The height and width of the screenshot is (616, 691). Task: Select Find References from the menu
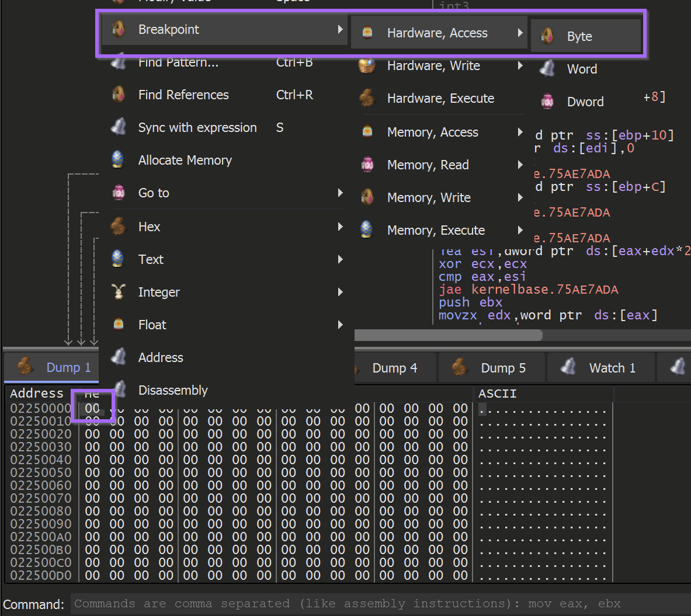point(183,95)
